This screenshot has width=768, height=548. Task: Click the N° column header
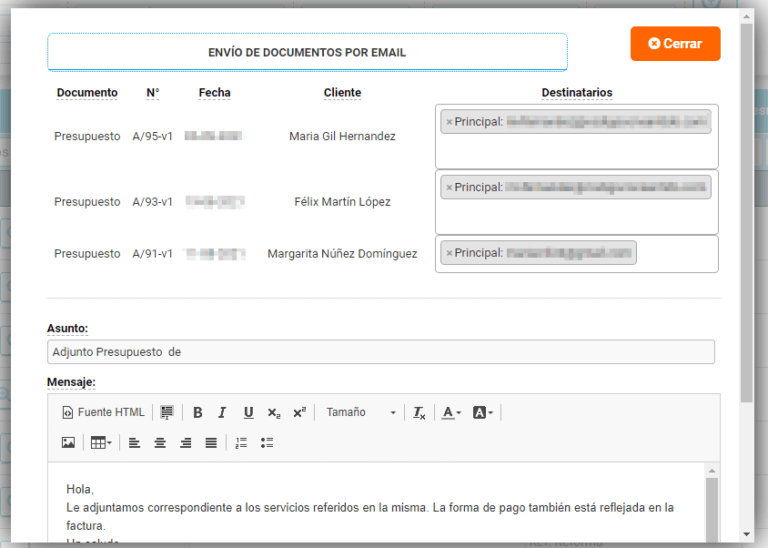(153, 93)
